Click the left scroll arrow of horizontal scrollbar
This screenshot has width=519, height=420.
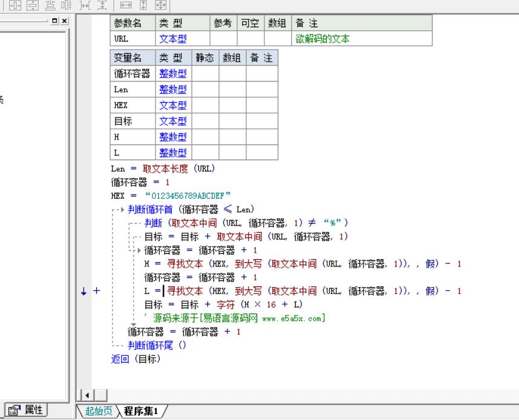87,395
